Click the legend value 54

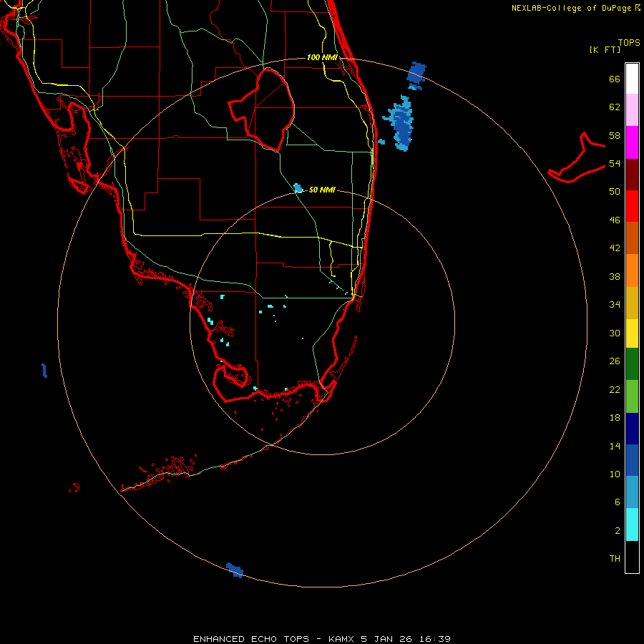click(x=615, y=163)
